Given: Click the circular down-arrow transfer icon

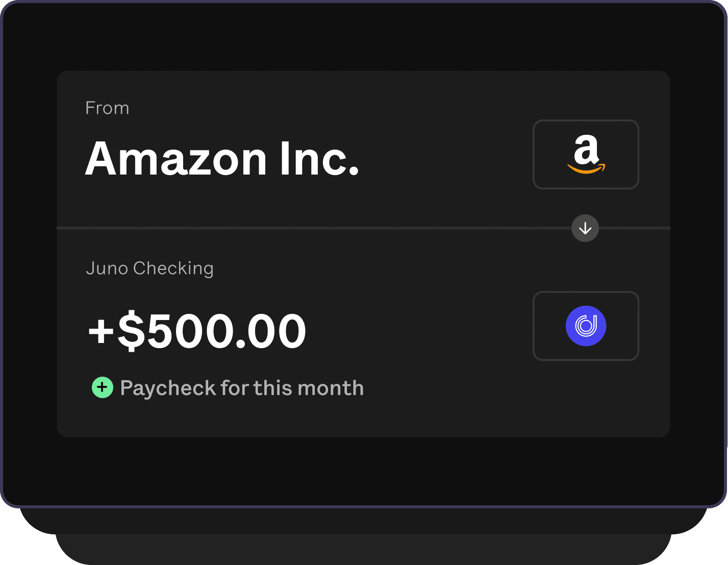Looking at the screenshot, I should coord(585,228).
